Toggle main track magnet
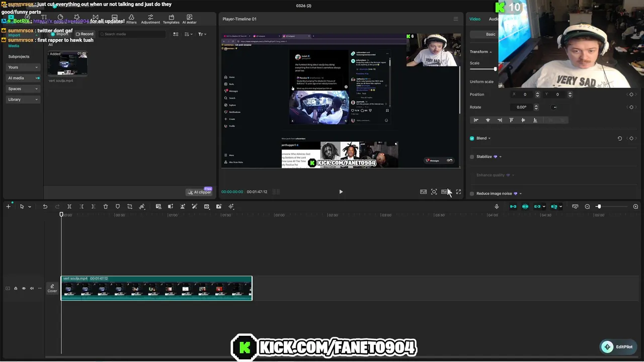The height and width of the screenshot is (362, 644). click(513, 207)
